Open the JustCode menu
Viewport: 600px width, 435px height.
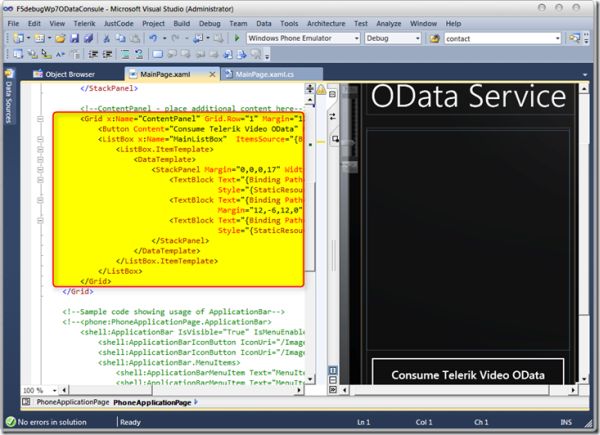tap(119, 23)
